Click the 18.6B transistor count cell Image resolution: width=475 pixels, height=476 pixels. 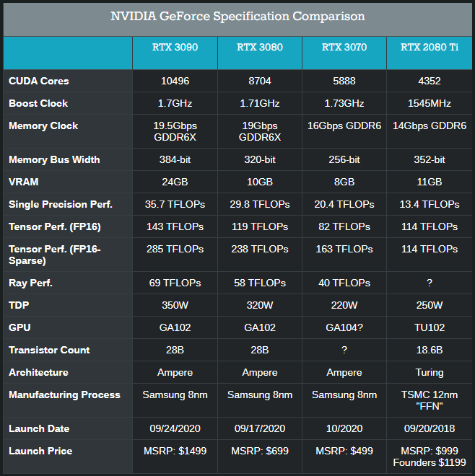pyautogui.click(x=430, y=351)
